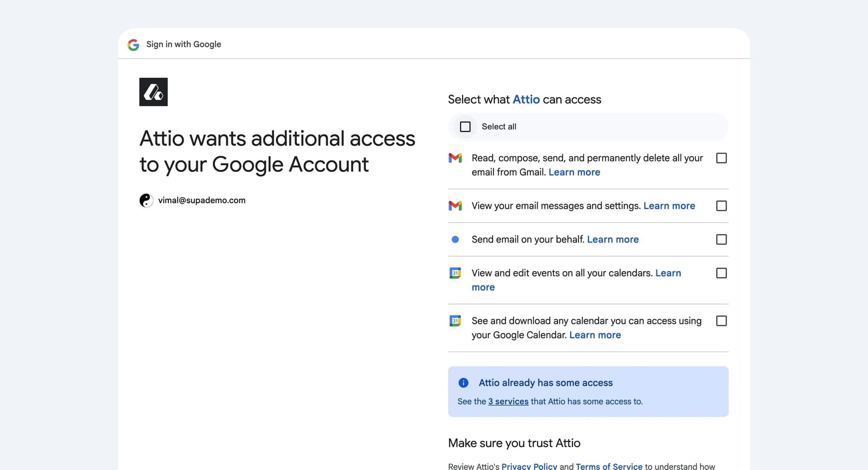The height and width of the screenshot is (470, 868).
Task: Click the blue dot icon for send email
Action: (x=455, y=239)
